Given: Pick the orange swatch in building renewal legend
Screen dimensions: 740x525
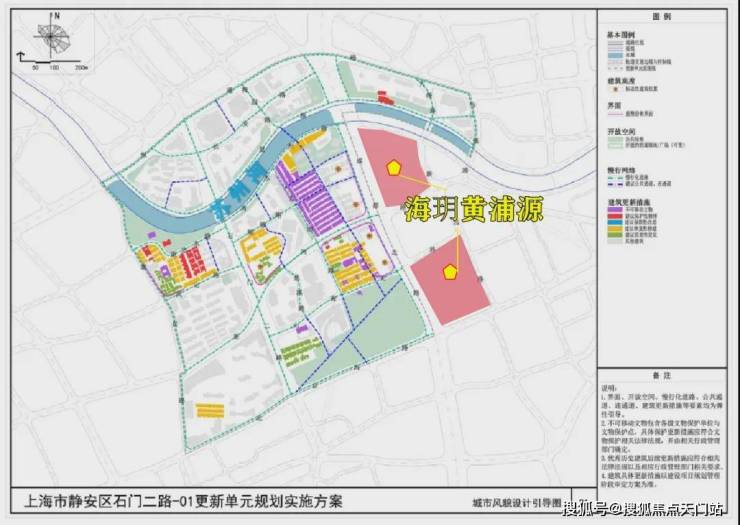Looking at the screenshot, I should click(615, 228).
